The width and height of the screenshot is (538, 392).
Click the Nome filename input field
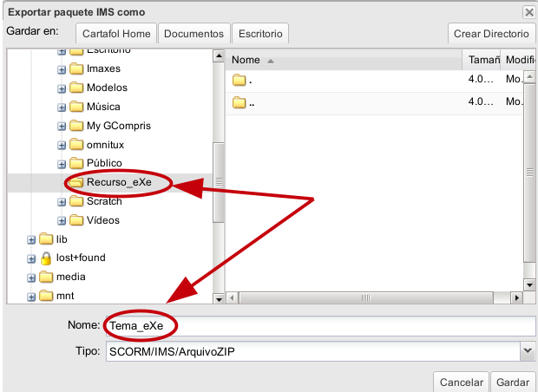pyautogui.click(x=319, y=326)
